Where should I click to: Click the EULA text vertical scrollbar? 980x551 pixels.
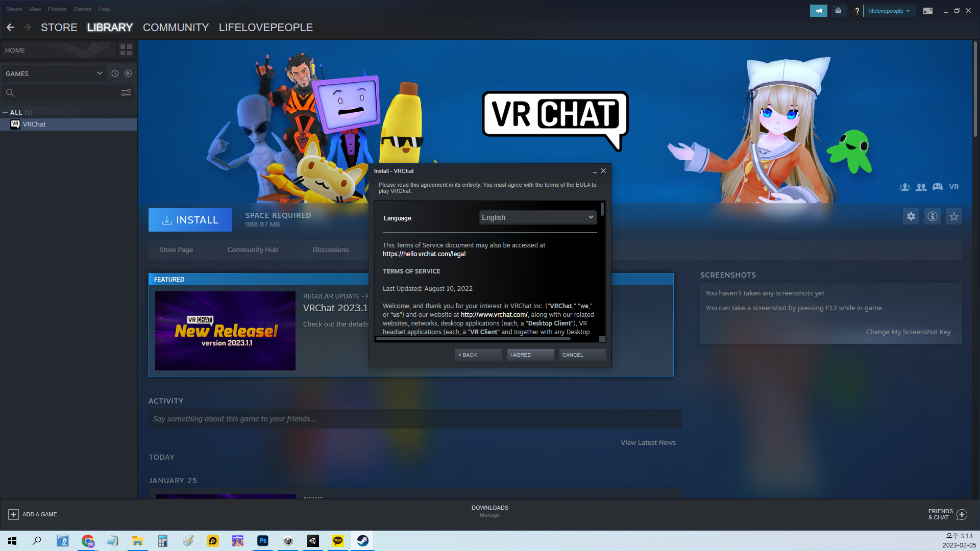point(602,209)
